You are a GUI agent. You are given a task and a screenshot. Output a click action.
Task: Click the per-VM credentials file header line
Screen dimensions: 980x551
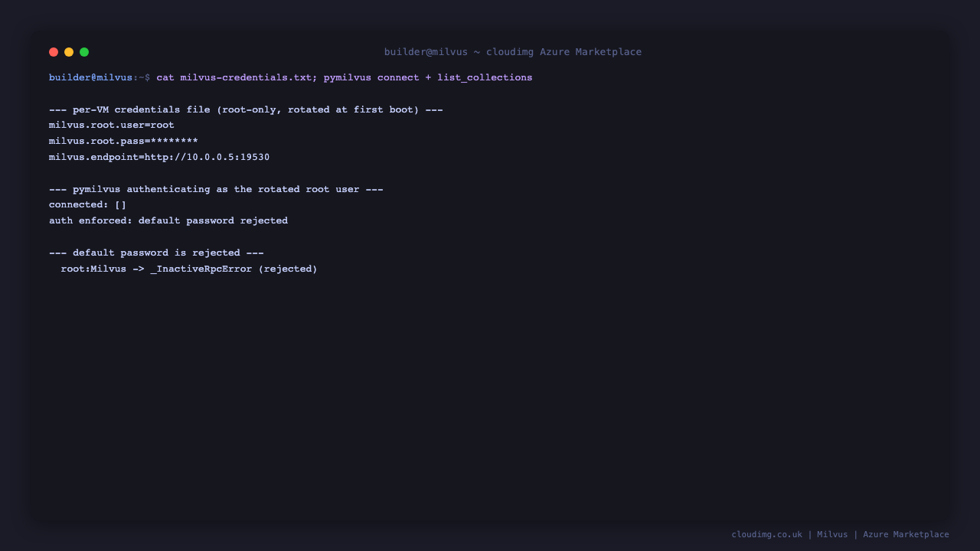[246, 109]
